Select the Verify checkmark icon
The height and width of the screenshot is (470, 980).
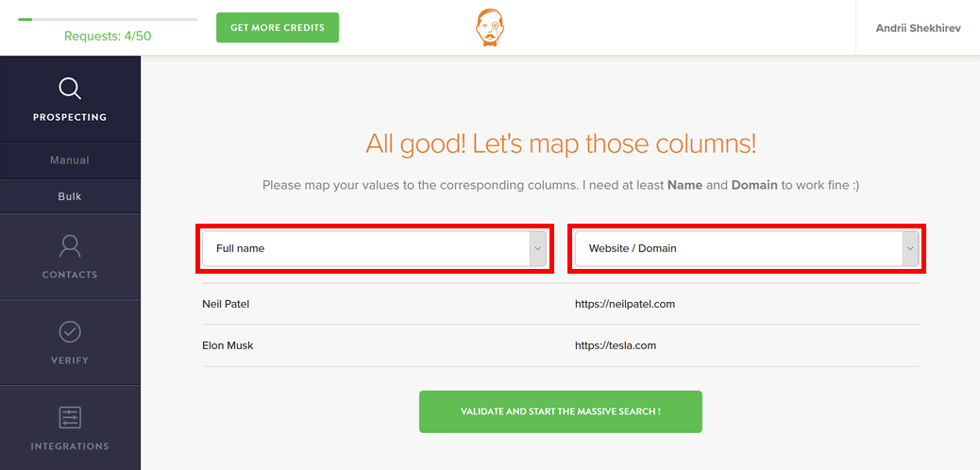70,332
